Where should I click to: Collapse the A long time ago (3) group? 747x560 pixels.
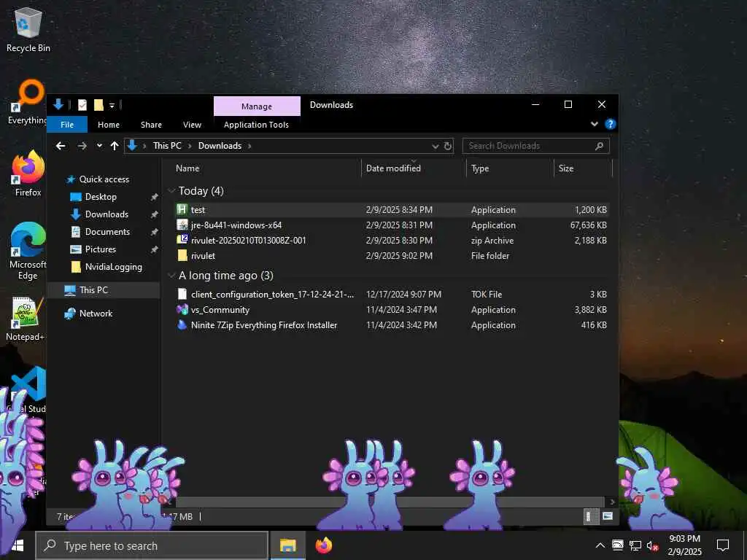click(x=171, y=276)
